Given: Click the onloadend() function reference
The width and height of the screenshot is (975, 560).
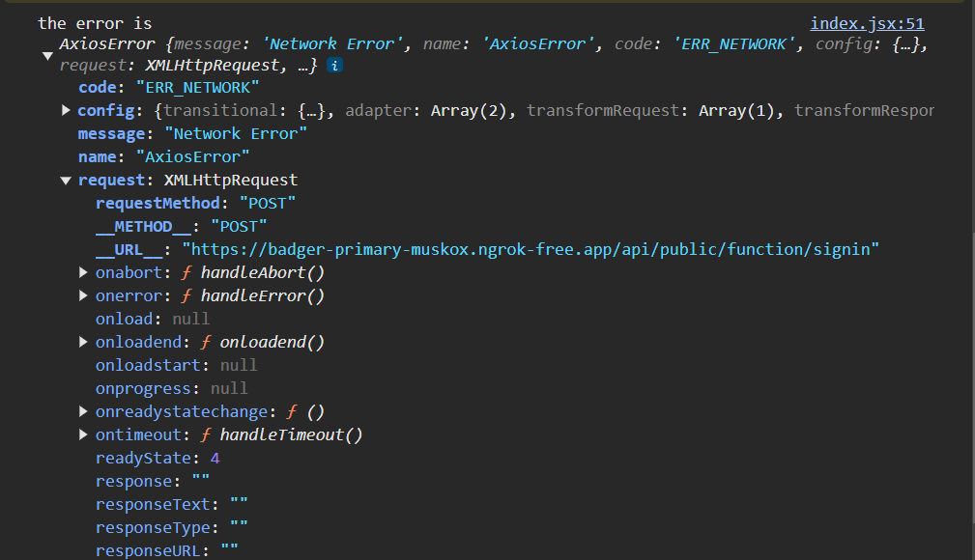Looking at the screenshot, I should tap(272, 343).
